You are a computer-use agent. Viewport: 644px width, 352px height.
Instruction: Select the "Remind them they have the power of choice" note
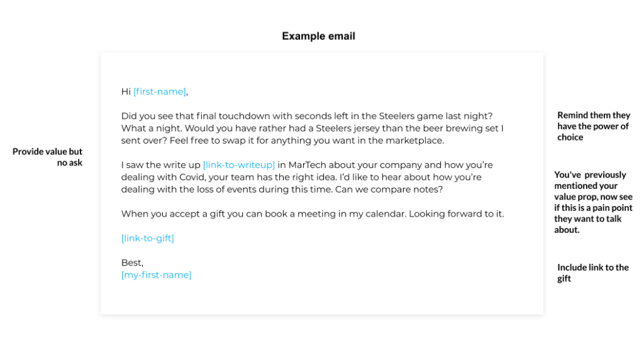point(593,126)
